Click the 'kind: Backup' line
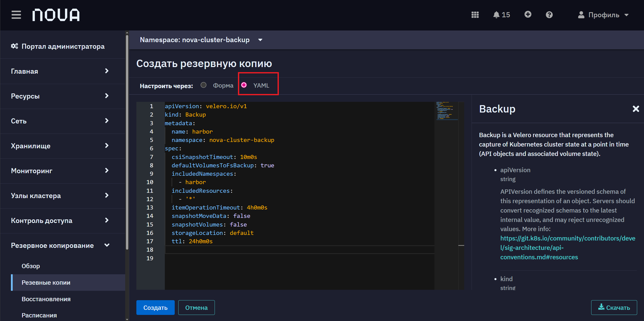Viewport: 644px width, 321px height. click(185, 115)
